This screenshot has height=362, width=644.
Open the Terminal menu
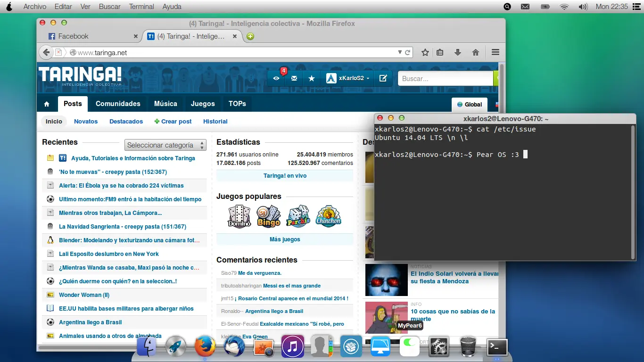(141, 7)
